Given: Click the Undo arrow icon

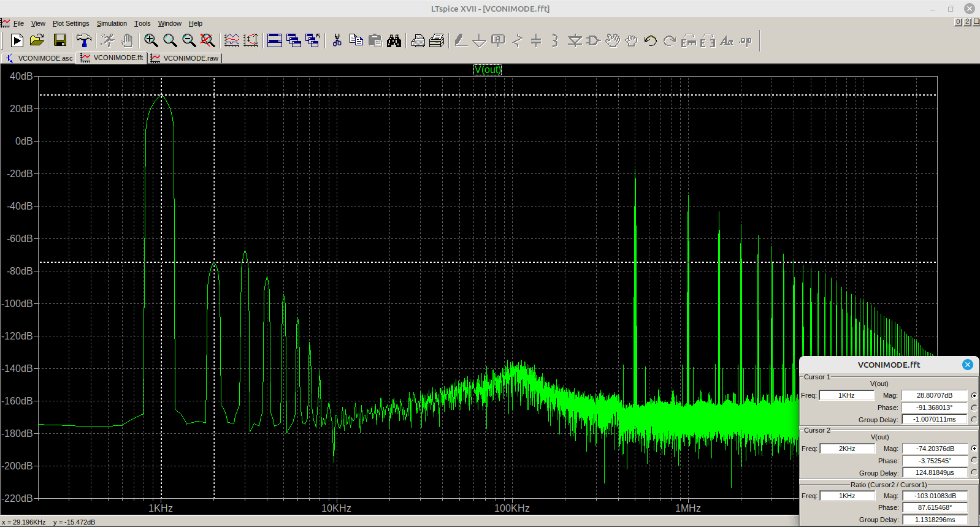Looking at the screenshot, I should pyautogui.click(x=651, y=40).
